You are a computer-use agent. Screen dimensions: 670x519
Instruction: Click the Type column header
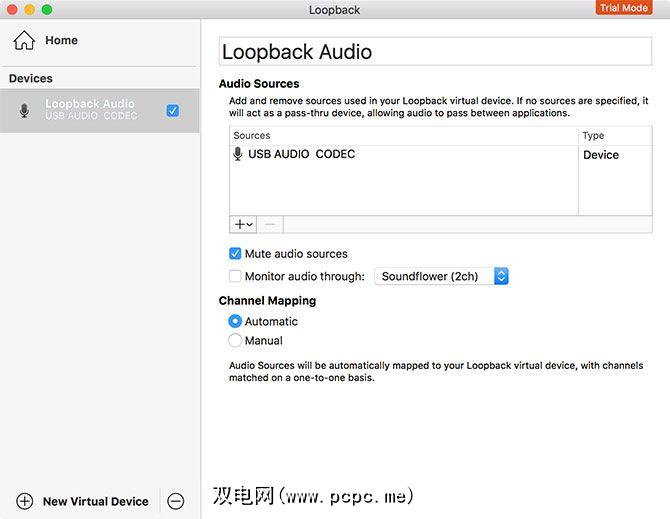[x=609, y=135]
